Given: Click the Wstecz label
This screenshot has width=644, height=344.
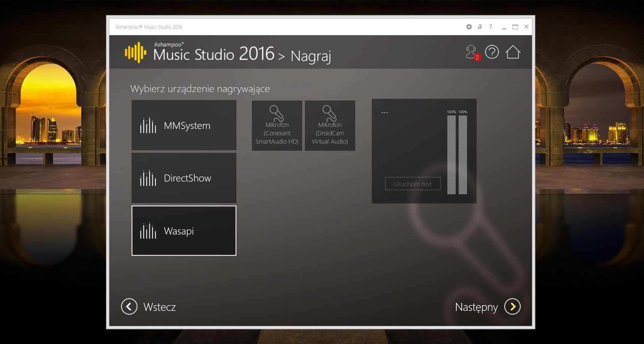Looking at the screenshot, I should (160, 307).
